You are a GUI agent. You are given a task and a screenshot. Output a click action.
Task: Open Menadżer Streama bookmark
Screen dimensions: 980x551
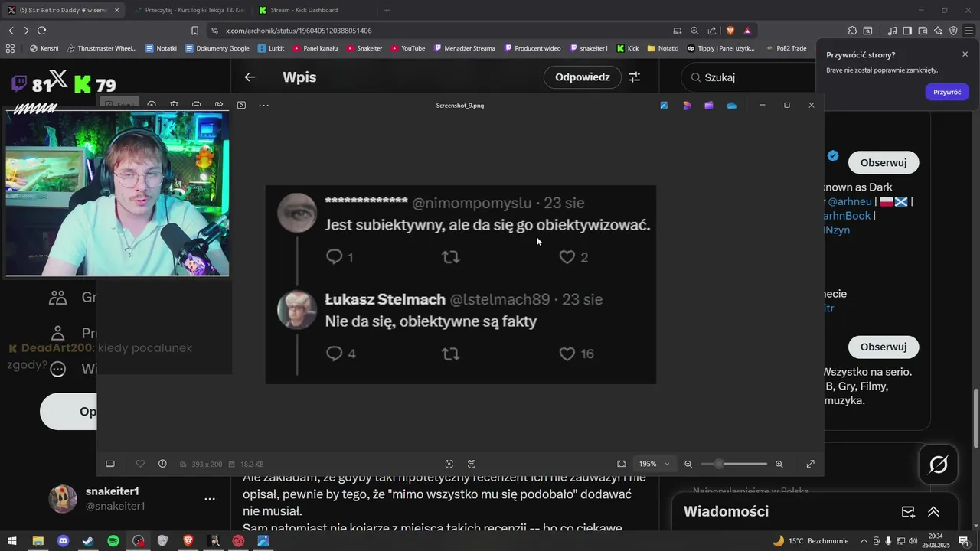click(x=464, y=48)
